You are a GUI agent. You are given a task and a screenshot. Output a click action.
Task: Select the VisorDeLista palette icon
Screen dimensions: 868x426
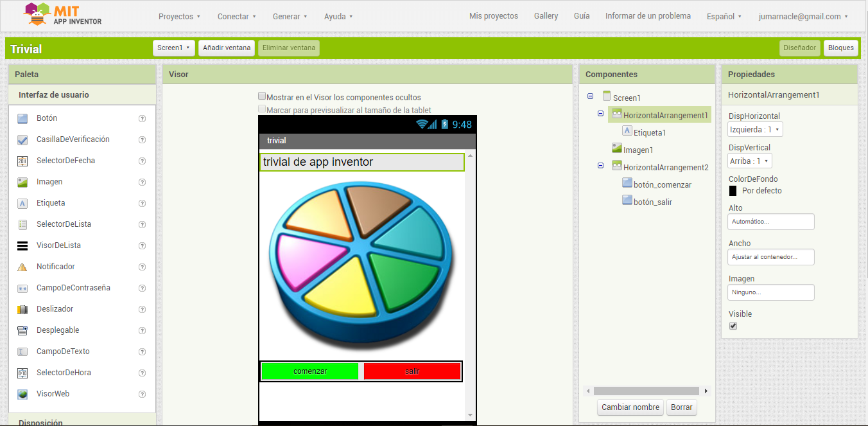pyautogui.click(x=22, y=245)
